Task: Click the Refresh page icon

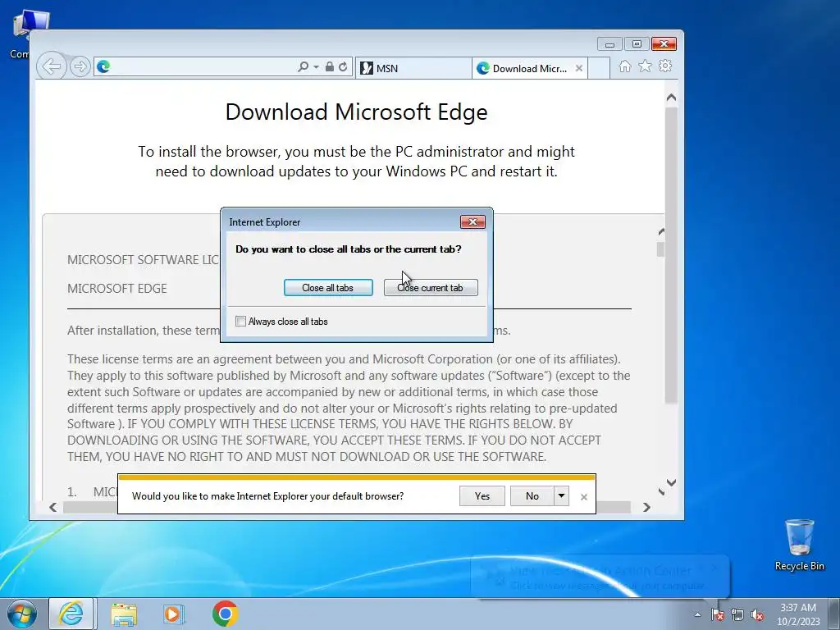Action: coord(343,67)
